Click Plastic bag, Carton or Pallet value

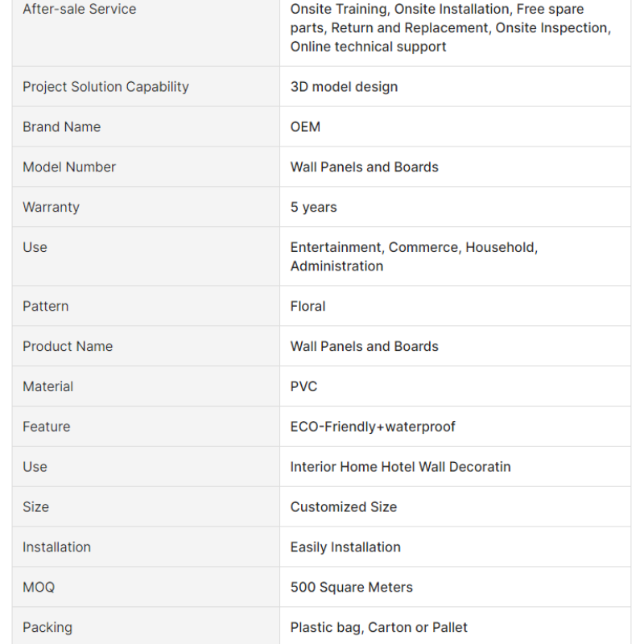(378, 627)
